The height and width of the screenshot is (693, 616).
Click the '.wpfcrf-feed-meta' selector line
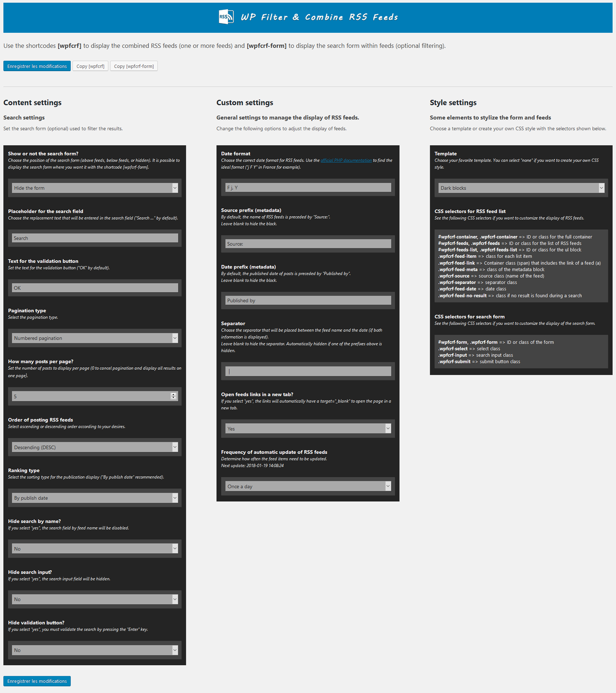(x=491, y=269)
